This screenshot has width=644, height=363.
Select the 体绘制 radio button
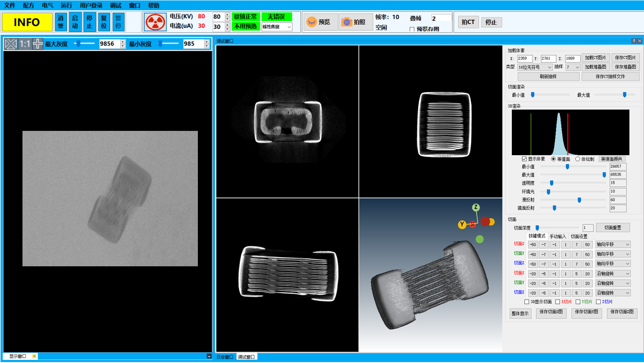pyautogui.click(x=578, y=159)
